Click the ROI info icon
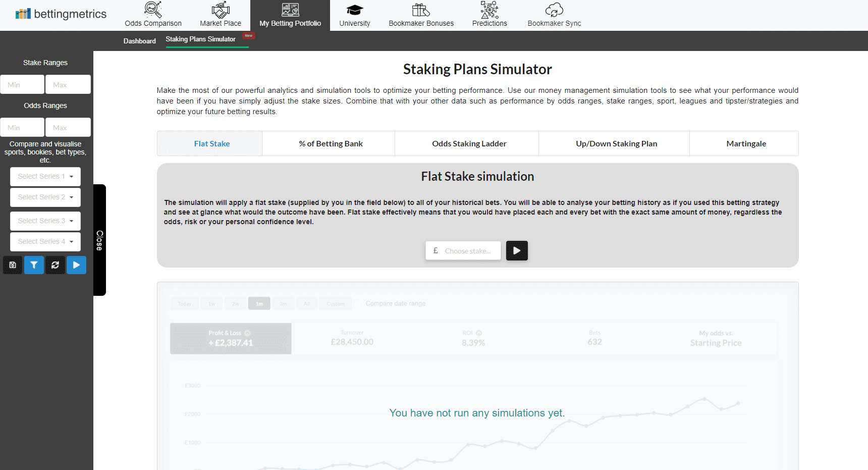The height and width of the screenshot is (470, 868). tap(479, 333)
